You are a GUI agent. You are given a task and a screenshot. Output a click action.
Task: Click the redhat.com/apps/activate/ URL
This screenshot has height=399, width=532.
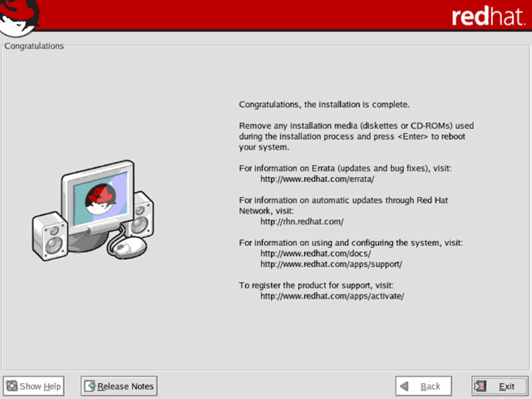(332, 296)
